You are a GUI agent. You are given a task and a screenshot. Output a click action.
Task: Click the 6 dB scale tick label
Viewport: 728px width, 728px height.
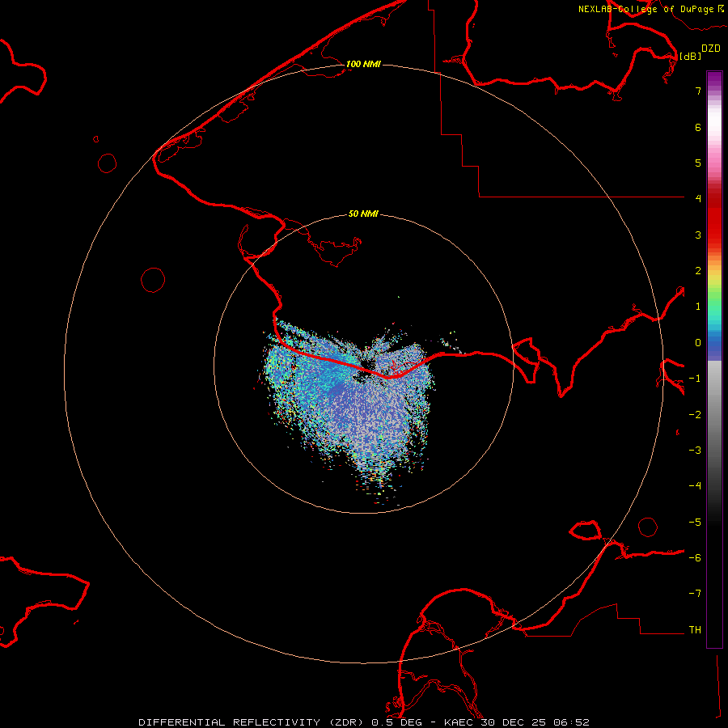[x=698, y=127]
